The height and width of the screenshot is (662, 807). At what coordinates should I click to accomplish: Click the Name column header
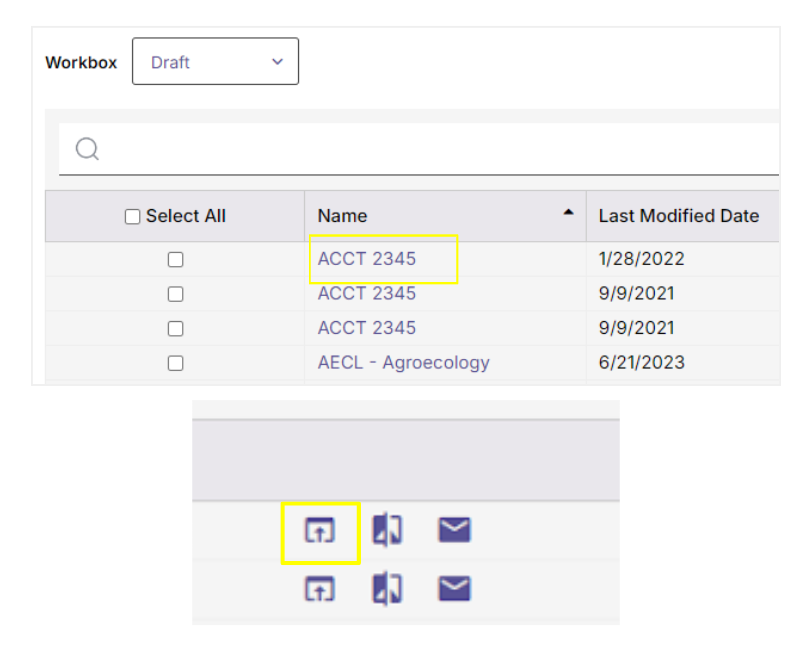pyautogui.click(x=342, y=216)
